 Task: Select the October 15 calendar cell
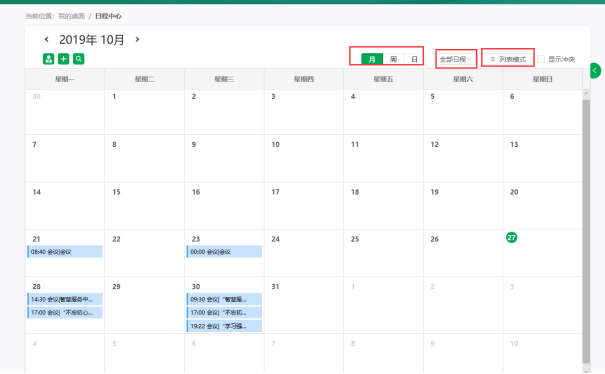tap(144, 206)
